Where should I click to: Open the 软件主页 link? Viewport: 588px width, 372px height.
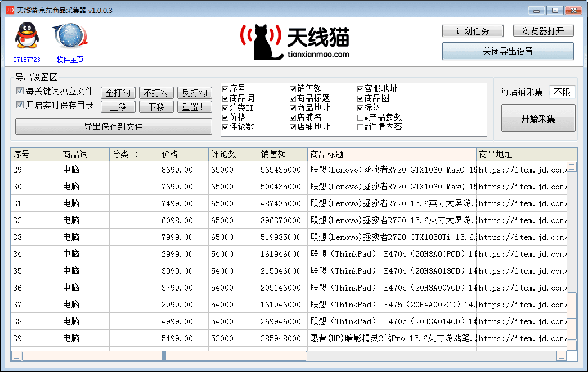70,60
